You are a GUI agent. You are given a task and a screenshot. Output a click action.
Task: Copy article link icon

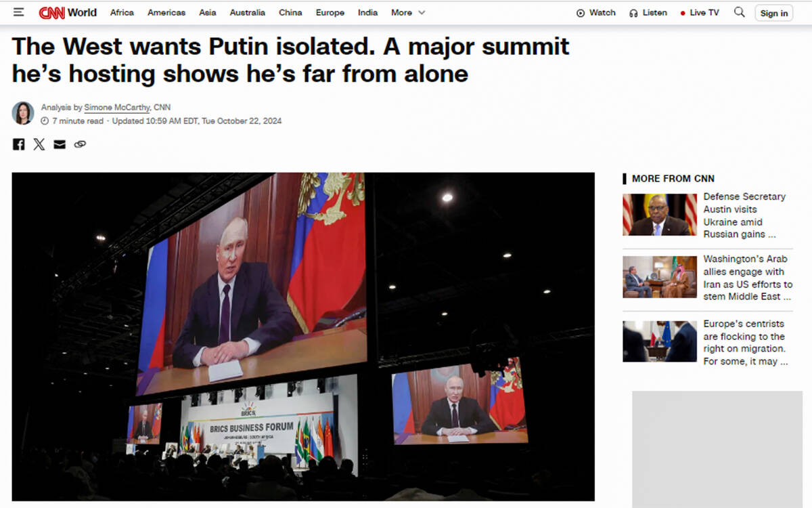click(80, 144)
